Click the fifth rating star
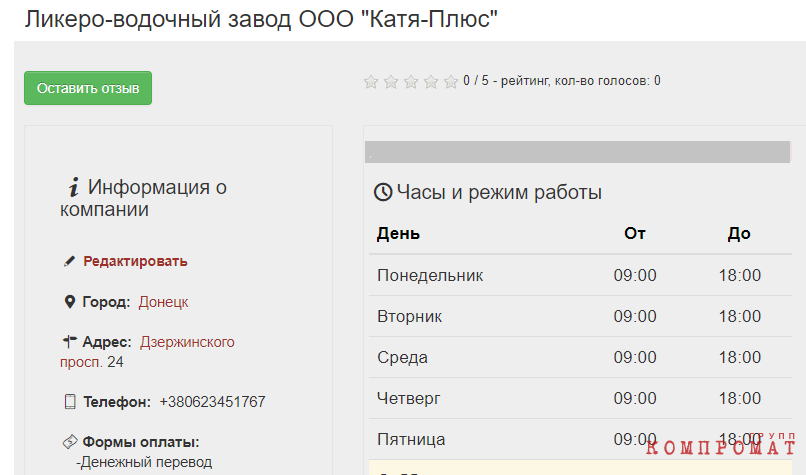 451,81
